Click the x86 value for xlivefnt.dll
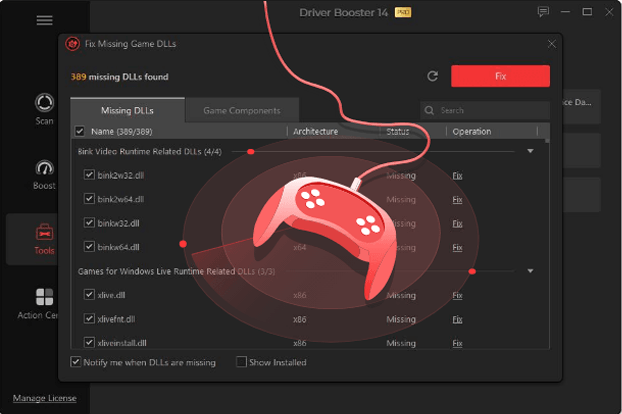Screen dimensions: 622x414 (x=299, y=319)
